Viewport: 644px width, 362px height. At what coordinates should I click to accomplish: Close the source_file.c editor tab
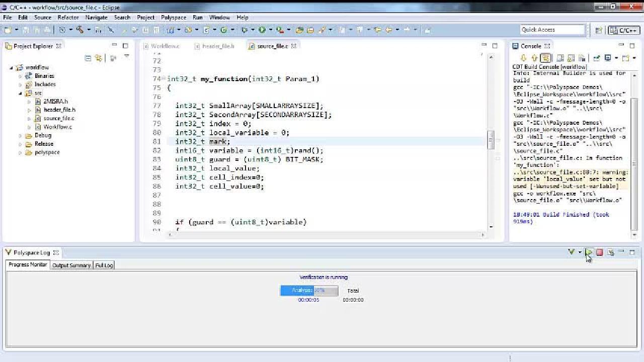pyautogui.click(x=294, y=46)
